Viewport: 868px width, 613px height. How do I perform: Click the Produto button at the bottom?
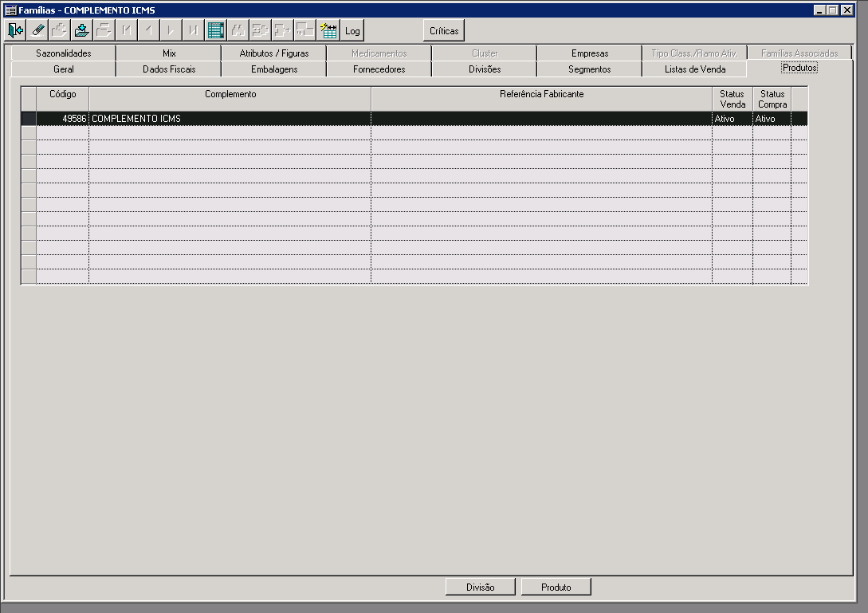(x=556, y=587)
